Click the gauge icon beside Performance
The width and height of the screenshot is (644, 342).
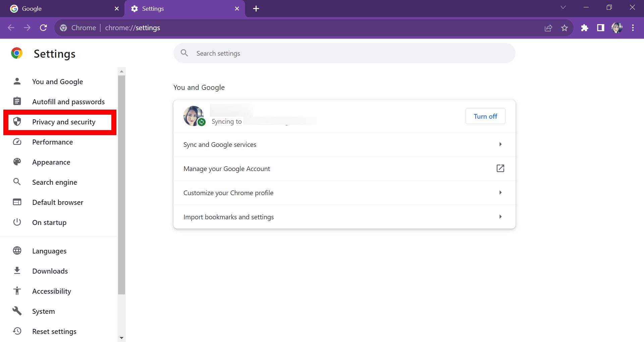tap(17, 142)
